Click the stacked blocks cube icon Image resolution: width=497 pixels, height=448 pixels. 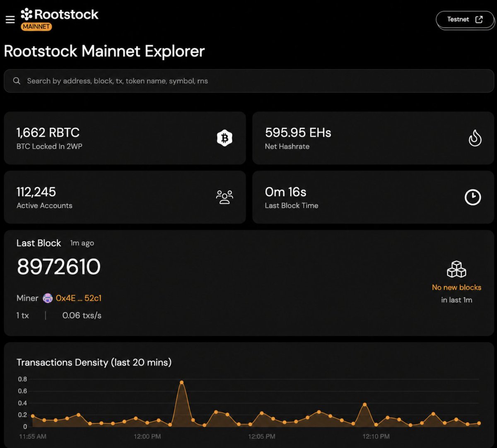[x=456, y=269]
